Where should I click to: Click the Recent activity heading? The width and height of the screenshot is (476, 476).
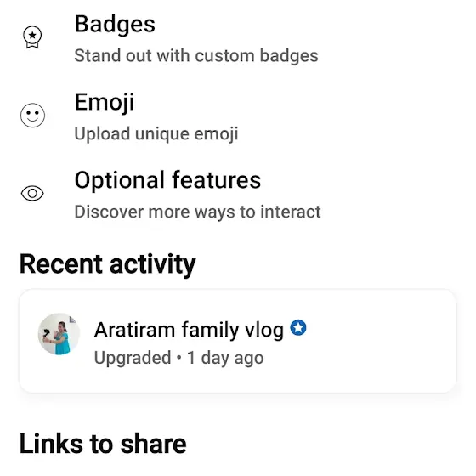coord(107,264)
